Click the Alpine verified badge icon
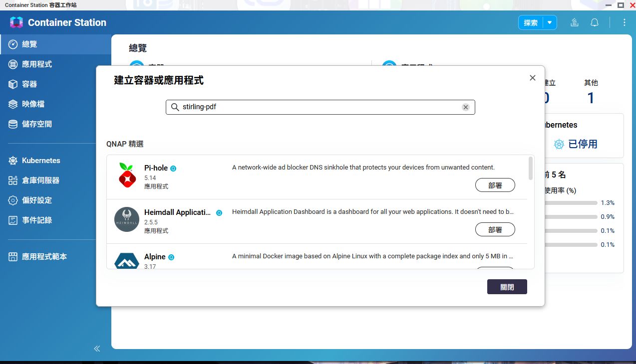Viewport: 636px width, 364px height. coord(171,257)
